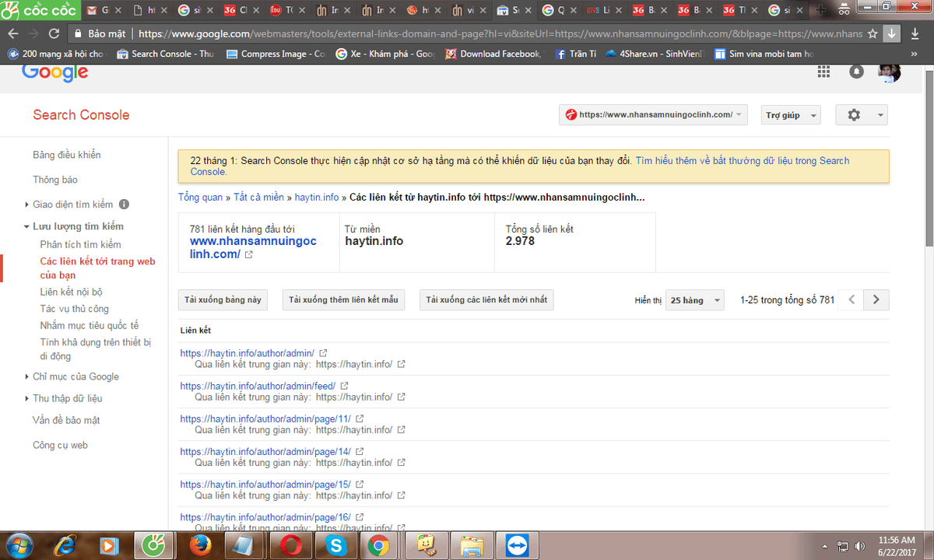Image resolution: width=934 pixels, height=560 pixels.
Task: Go to previous page of results
Action: tap(852, 299)
